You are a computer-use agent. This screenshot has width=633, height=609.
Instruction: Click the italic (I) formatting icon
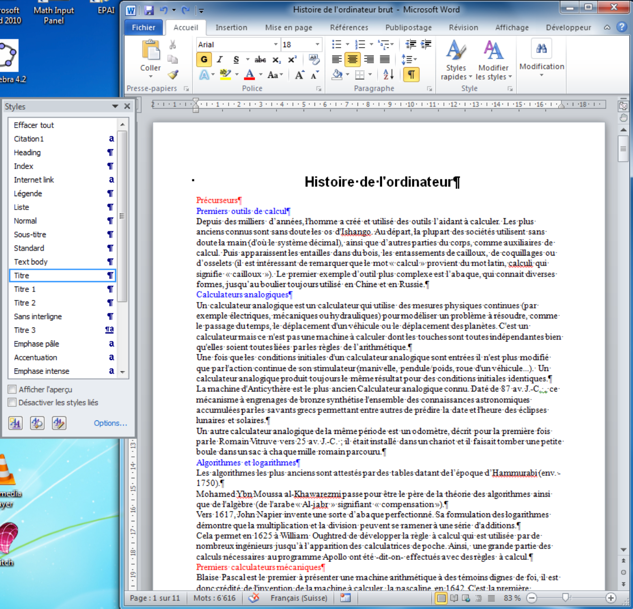pyautogui.click(x=219, y=60)
